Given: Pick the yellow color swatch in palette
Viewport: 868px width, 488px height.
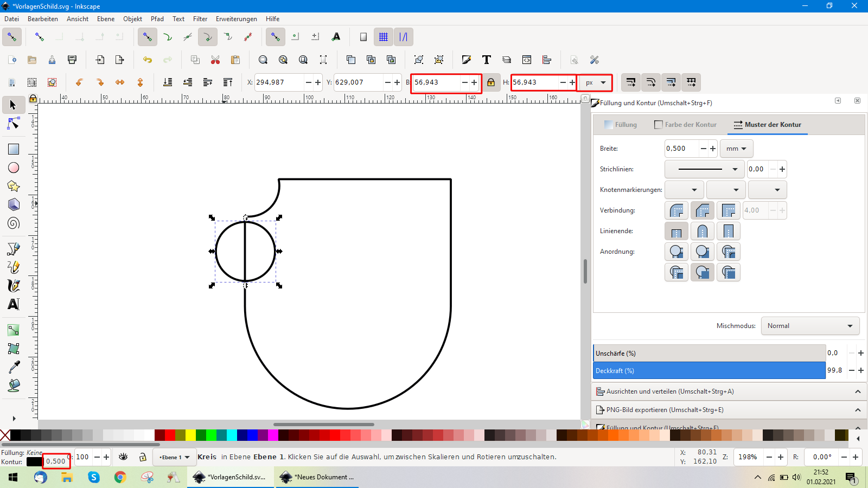Looking at the screenshot, I should [190, 435].
